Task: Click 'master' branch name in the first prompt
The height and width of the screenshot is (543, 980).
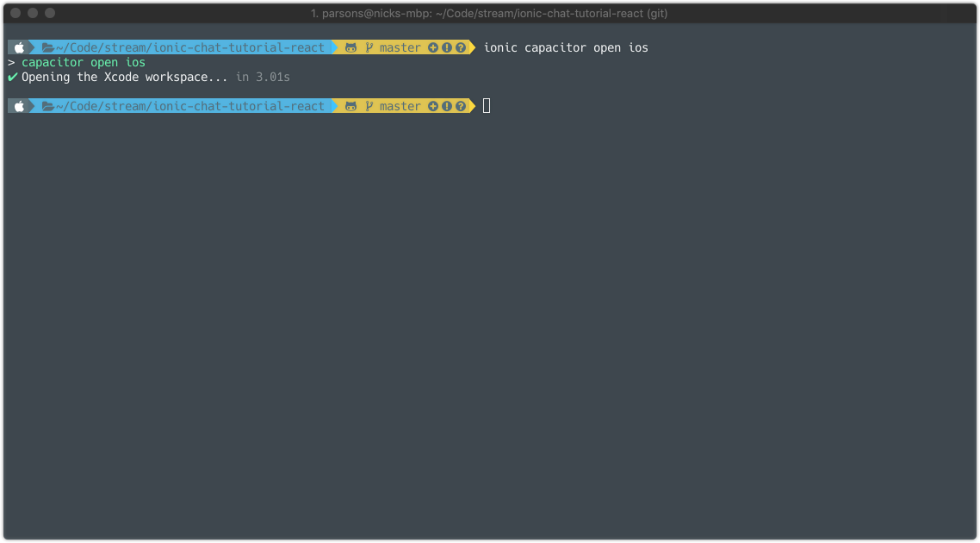Action: (x=400, y=47)
